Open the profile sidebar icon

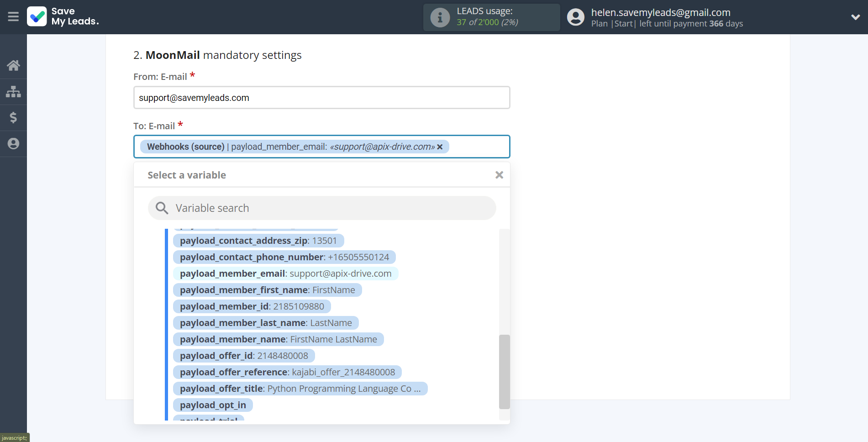coord(13,144)
